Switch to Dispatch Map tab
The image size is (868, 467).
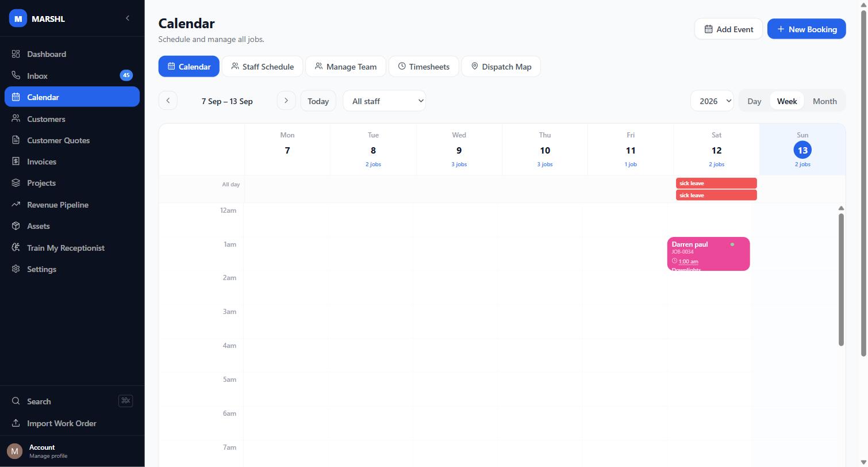pos(501,66)
